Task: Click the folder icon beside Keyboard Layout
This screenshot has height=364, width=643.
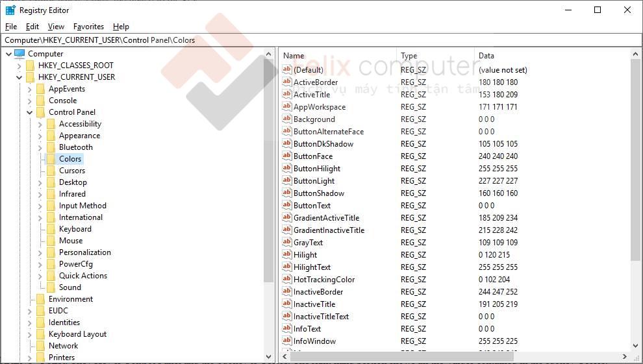Action: click(x=40, y=334)
